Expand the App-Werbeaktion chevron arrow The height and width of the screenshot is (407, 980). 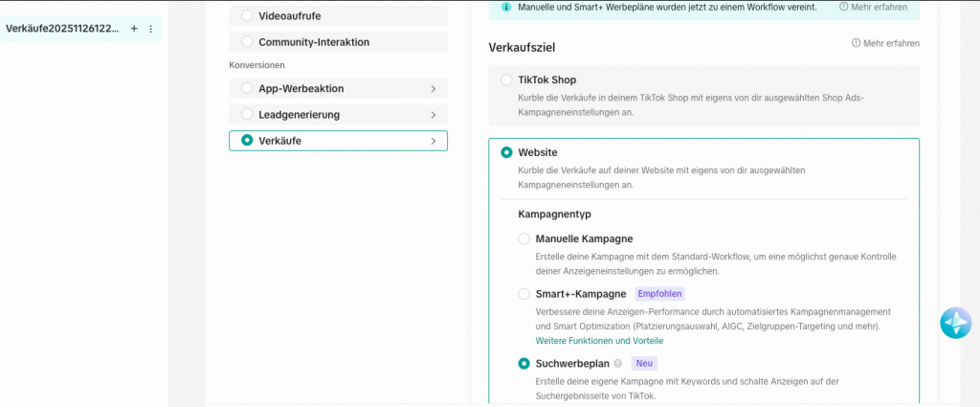434,89
